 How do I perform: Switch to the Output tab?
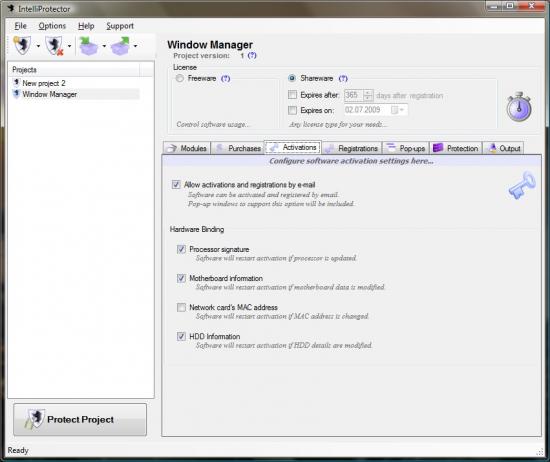[503, 148]
